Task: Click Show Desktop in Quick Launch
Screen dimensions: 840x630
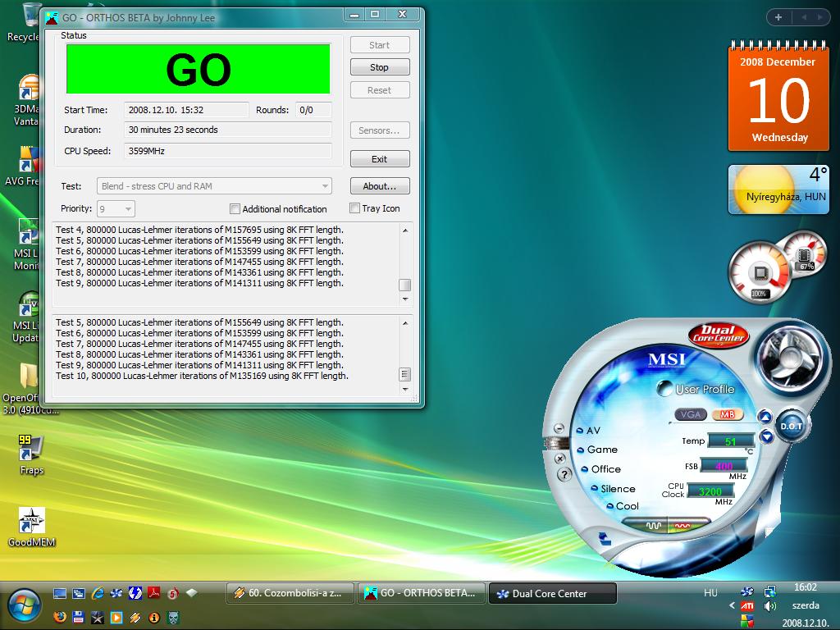Action: 60,593
